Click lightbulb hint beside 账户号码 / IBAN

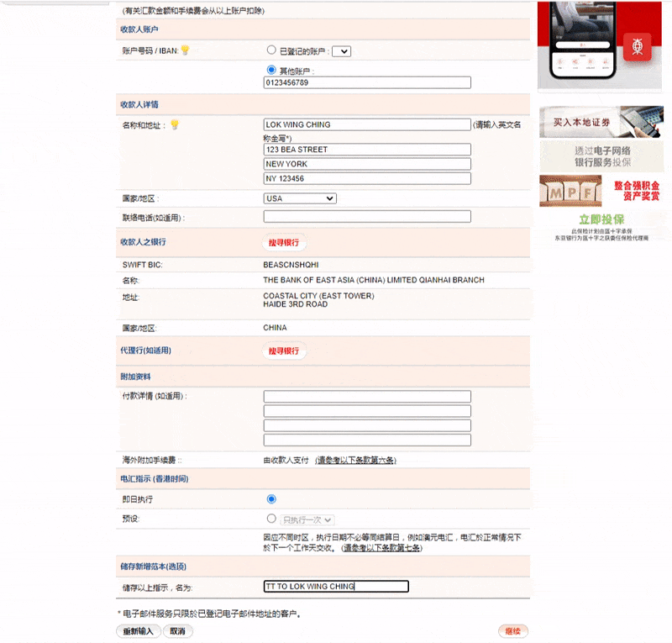coord(185,50)
